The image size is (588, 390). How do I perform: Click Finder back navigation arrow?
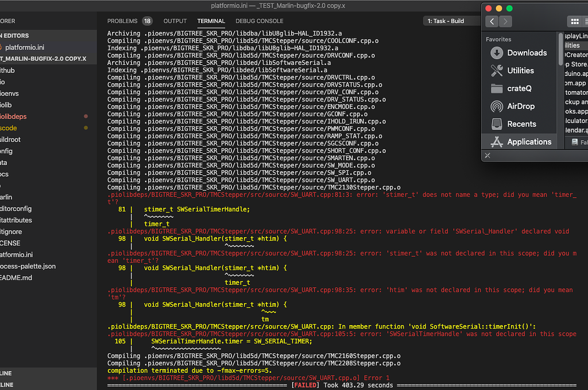tap(492, 22)
